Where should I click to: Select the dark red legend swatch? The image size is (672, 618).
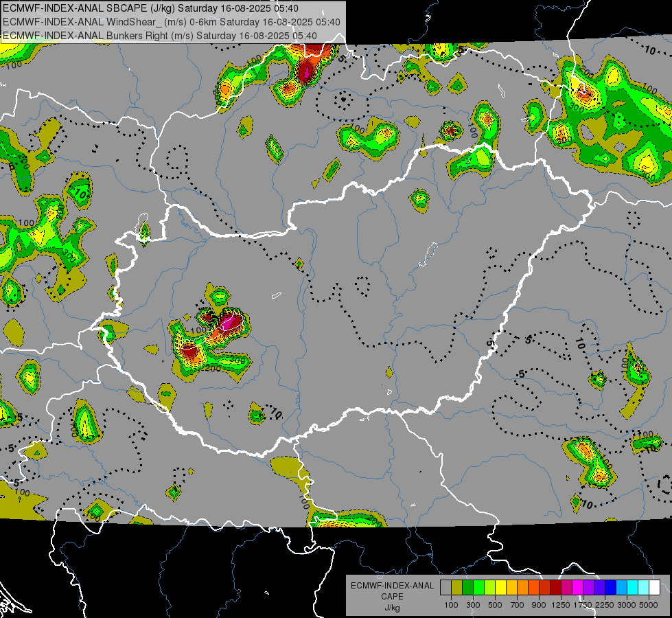coord(556,587)
